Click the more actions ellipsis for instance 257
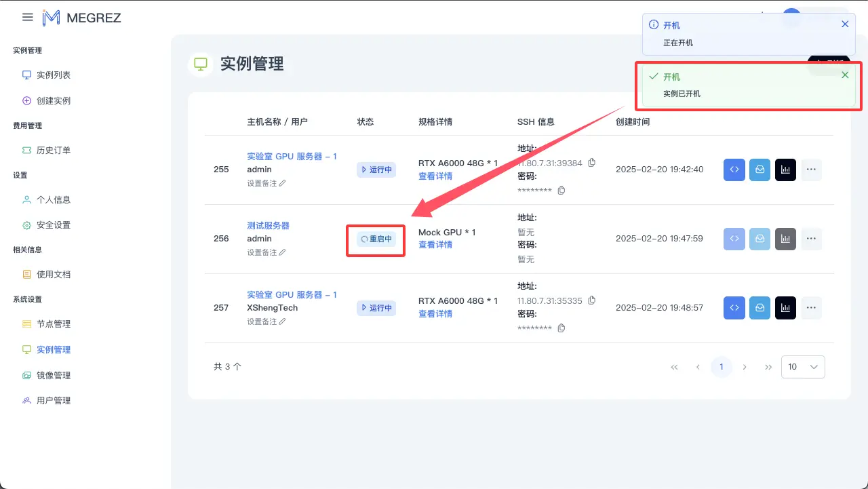The height and width of the screenshot is (489, 868). (x=811, y=308)
